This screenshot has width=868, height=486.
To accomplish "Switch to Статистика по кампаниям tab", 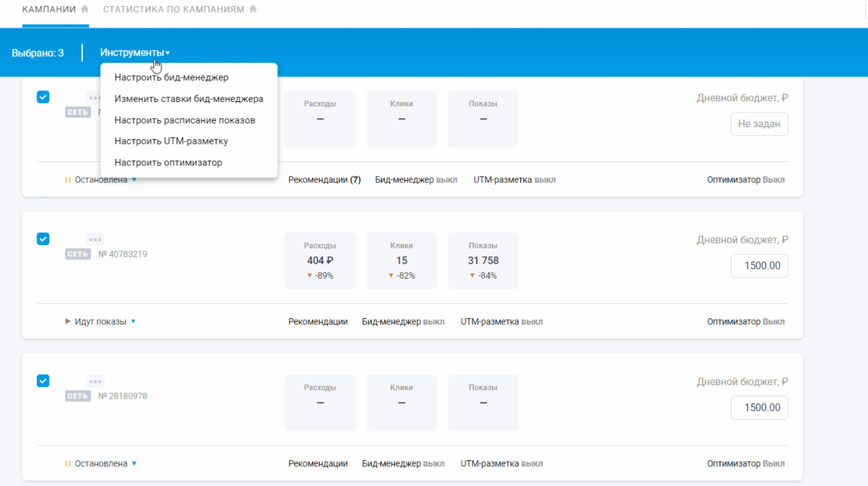I will (x=173, y=9).
